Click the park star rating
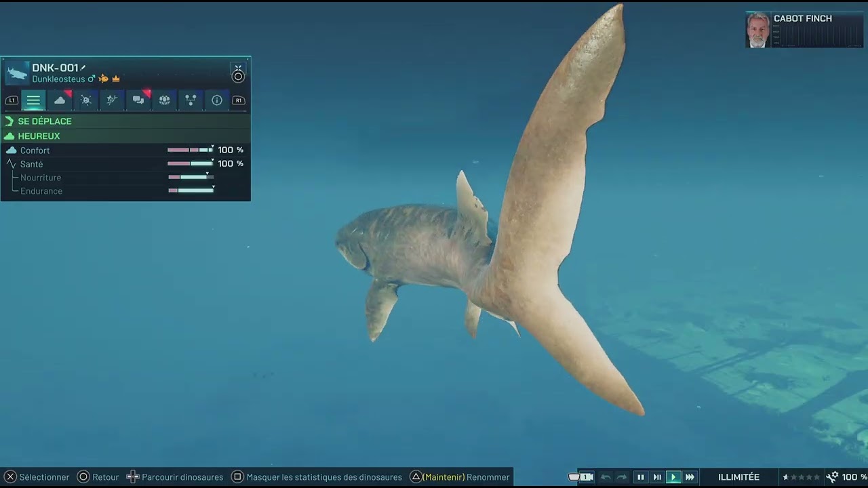The width and height of the screenshot is (868, 488). [802, 477]
